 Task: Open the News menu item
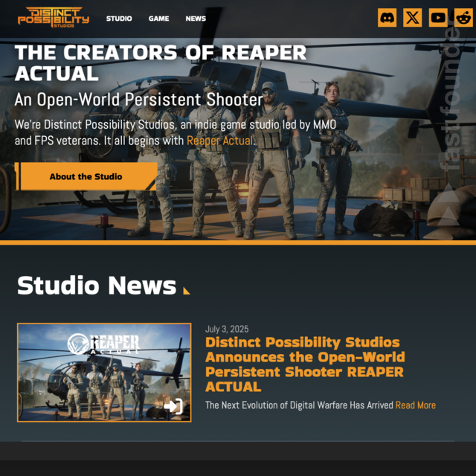[196, 19]
